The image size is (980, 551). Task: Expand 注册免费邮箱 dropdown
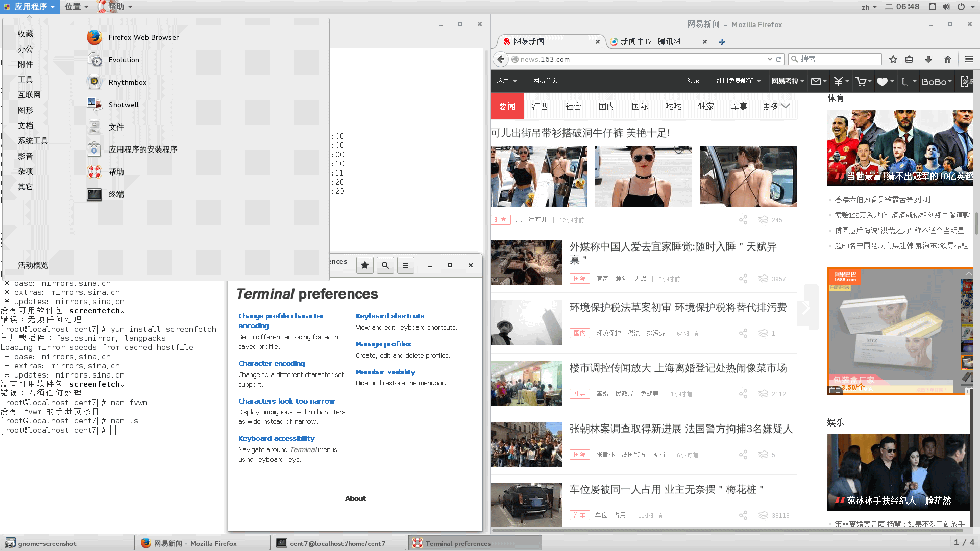click(x=738, y=81)
